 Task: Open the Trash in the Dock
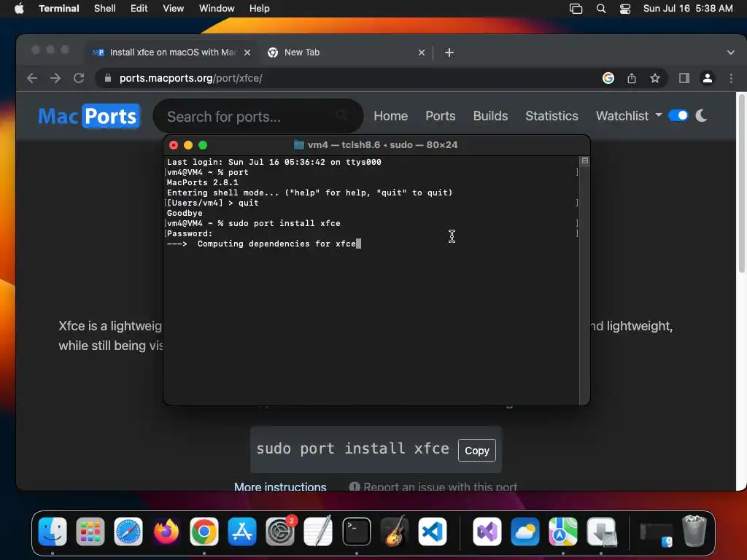coord(694,531)
